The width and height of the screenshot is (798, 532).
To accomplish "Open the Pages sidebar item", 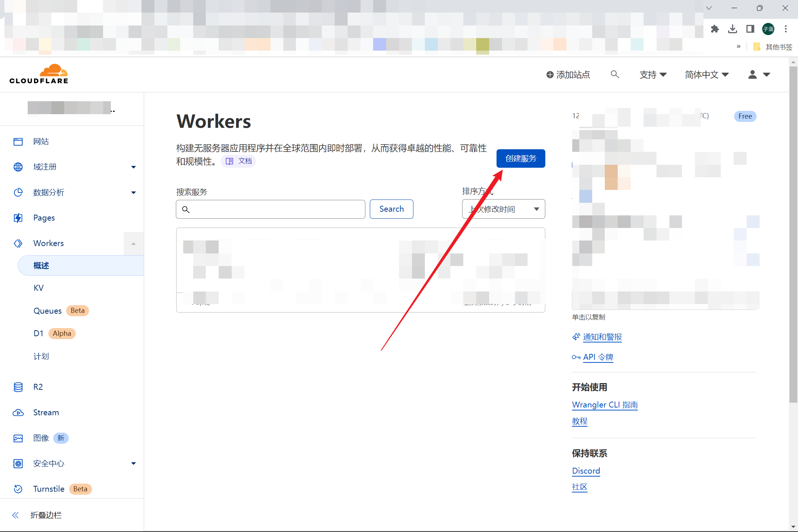I will (44, 218).
